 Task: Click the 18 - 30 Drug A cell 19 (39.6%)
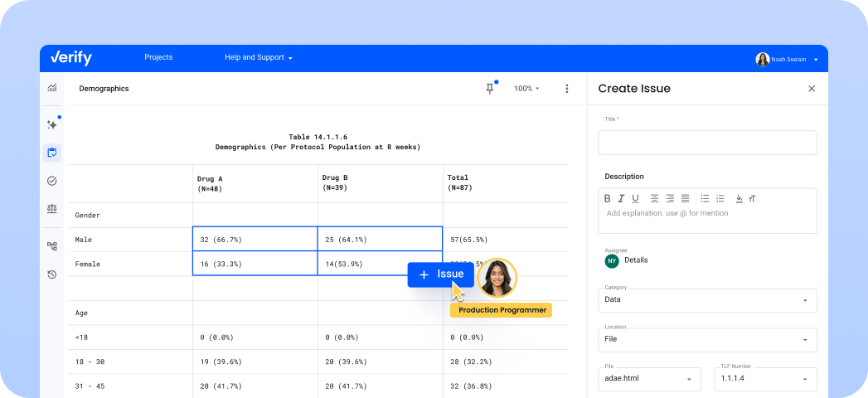(255, 362)
